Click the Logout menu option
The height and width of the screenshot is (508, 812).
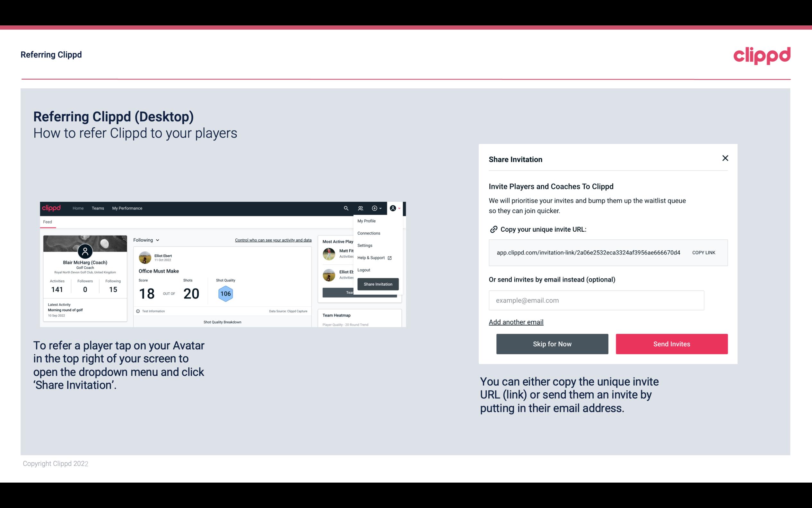pos(363,269)
